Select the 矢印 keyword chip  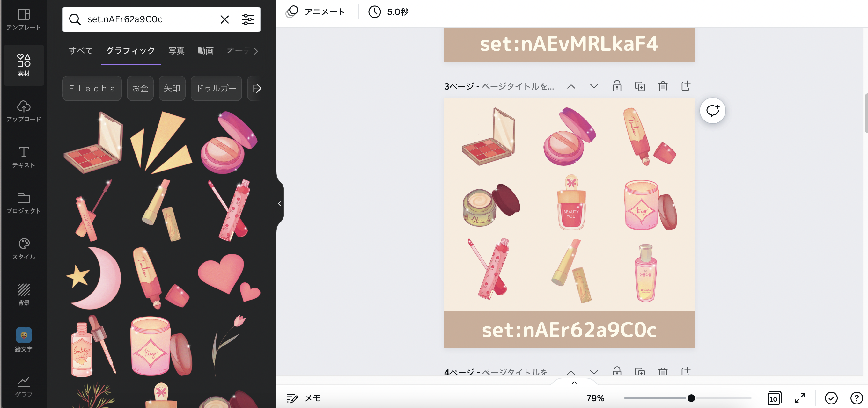[172, 88]
